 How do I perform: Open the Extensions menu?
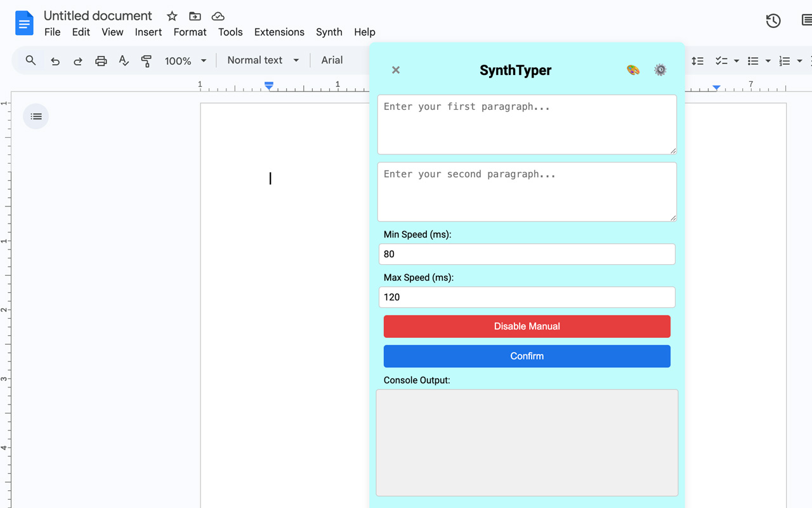click(279, 32)
